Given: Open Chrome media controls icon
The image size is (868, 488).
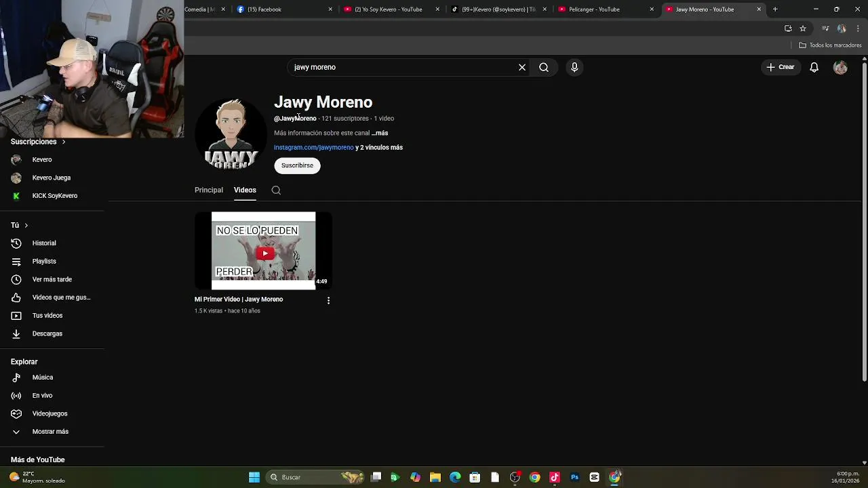Looking at the screenshot, I should [825, 28].
